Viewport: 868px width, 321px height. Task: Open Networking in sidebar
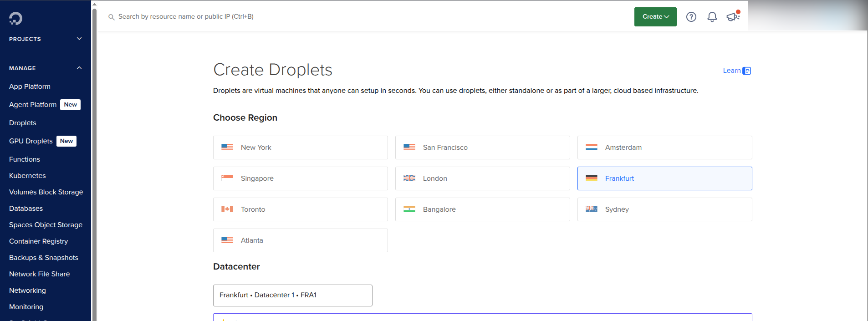pos(27,290)
